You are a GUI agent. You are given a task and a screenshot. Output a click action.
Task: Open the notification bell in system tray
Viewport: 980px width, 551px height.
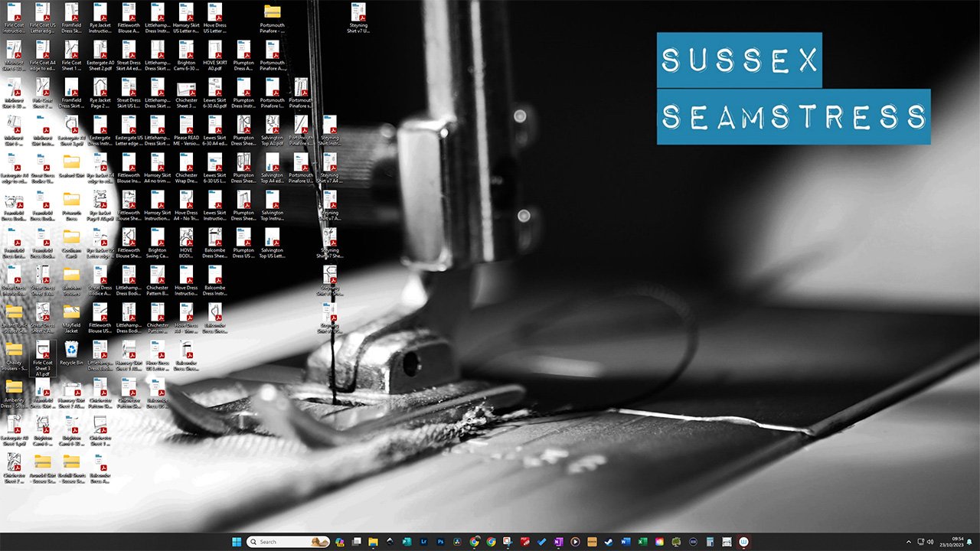pyautogui.click(x=970, y=542)
